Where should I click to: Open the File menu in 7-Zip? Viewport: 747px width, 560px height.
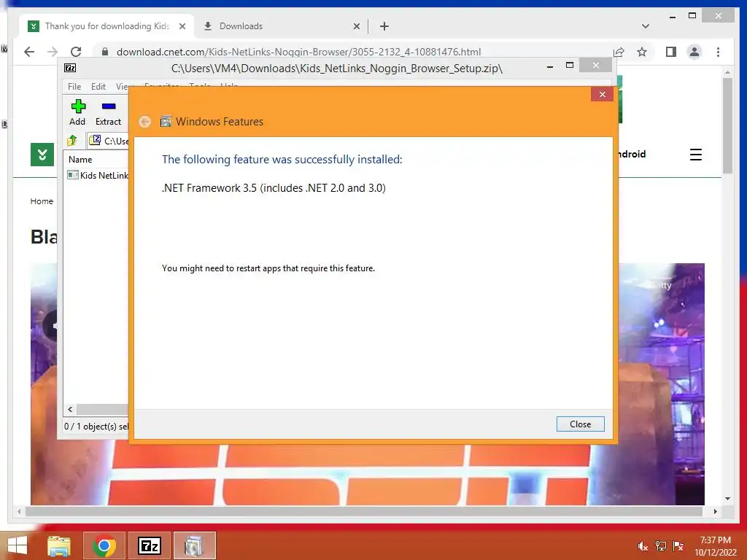(x=74, y=86)
